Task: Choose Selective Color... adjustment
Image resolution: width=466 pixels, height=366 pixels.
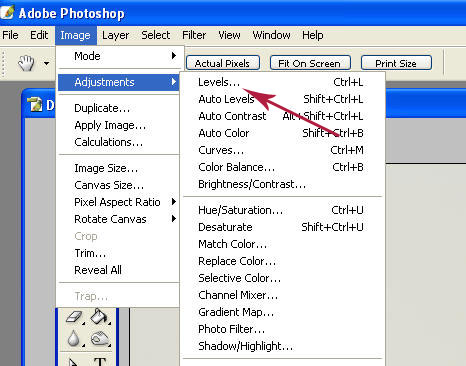Action: pyautogui.click(x=282, y=278)
